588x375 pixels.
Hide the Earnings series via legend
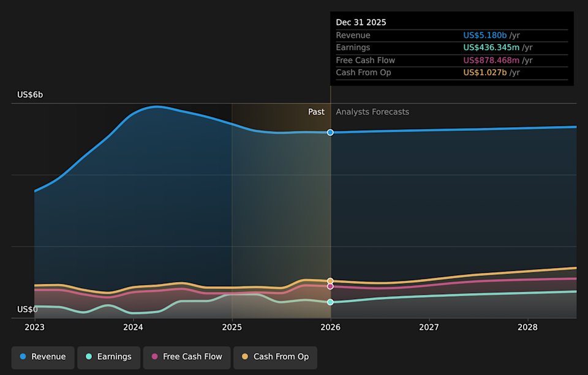pos(108,357)
